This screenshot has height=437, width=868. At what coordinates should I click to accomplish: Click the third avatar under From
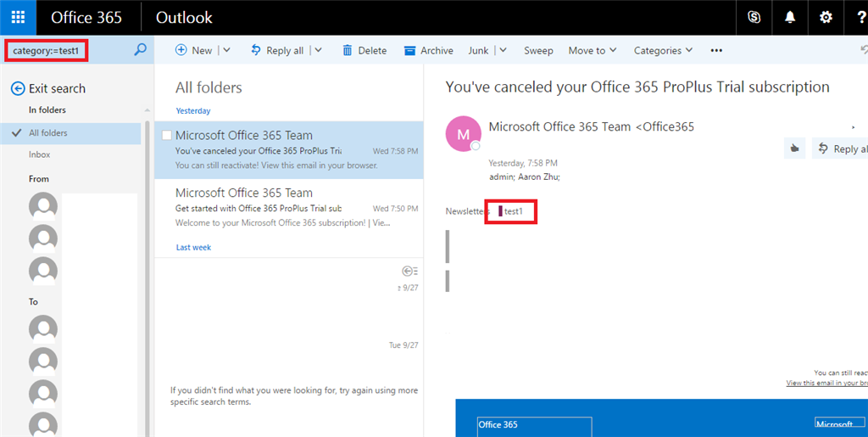[43, 271]
